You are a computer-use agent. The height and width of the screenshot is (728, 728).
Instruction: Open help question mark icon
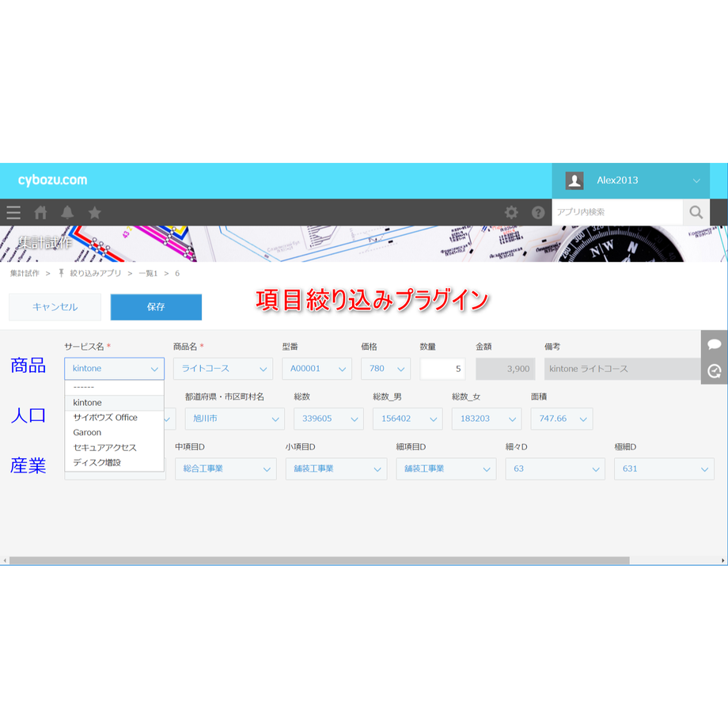(x=538, y=213)
